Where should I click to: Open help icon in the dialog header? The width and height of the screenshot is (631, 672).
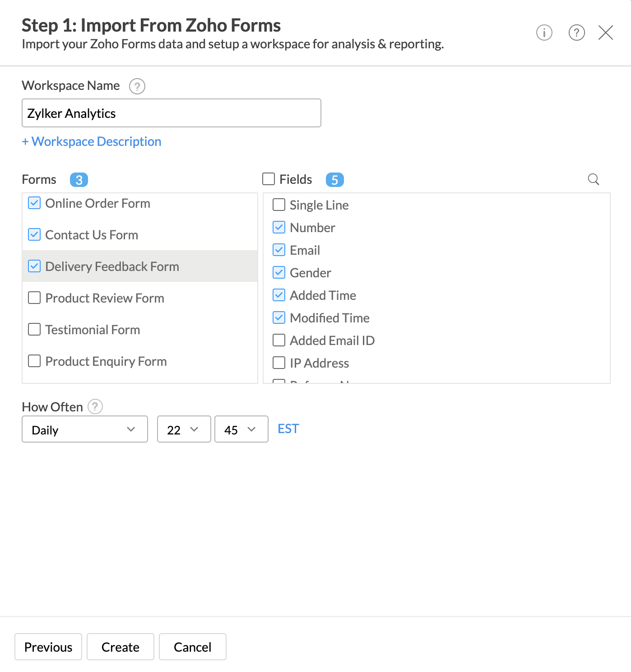point(576,33)
